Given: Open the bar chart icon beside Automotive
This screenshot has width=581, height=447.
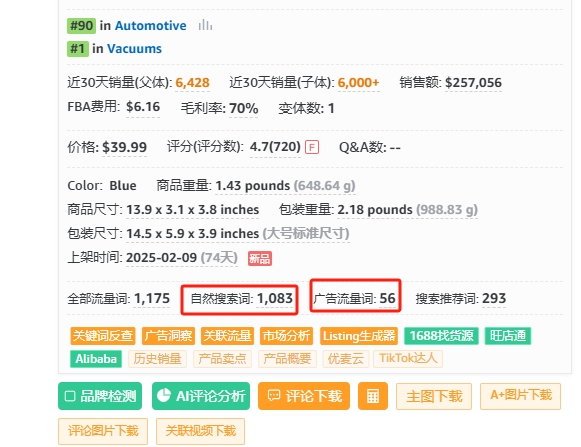Looking at the screenshot, I should tap(205, 26).
